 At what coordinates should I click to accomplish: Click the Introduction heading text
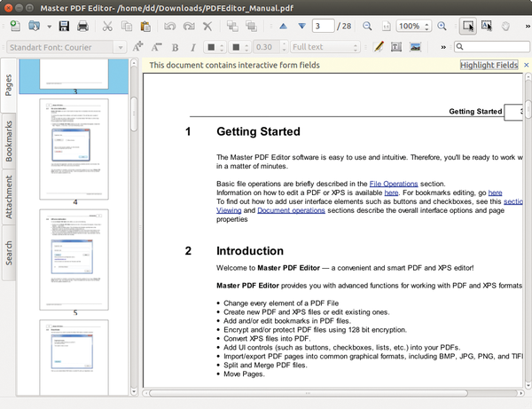250,250
